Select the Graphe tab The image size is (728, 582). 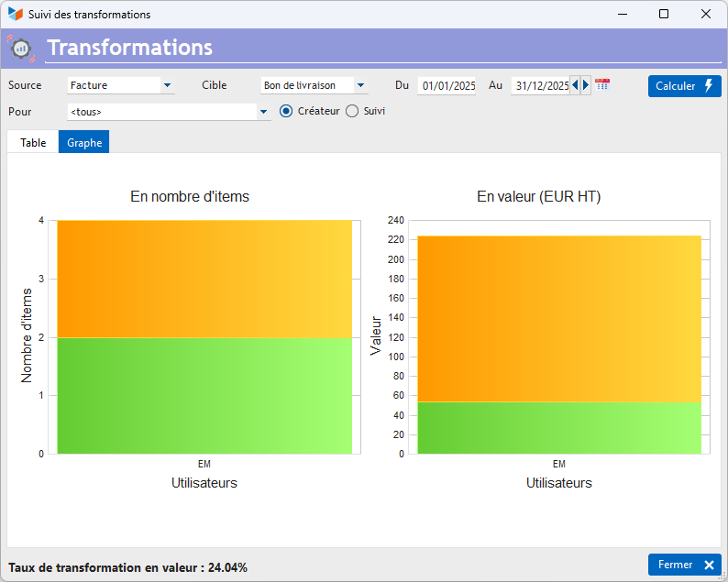tap(84, 142)
